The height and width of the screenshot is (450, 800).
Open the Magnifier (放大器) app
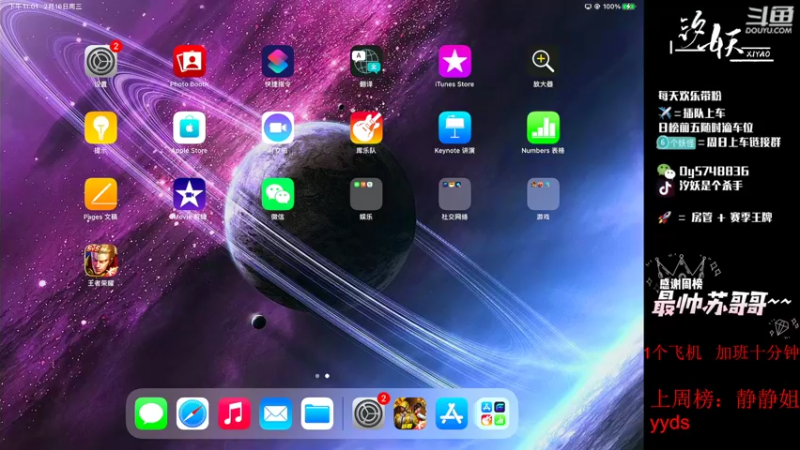point(543,61)
